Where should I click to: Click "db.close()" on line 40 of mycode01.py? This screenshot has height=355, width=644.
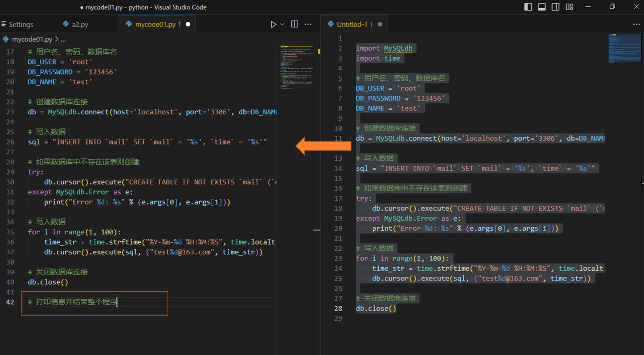click(48, 282)
